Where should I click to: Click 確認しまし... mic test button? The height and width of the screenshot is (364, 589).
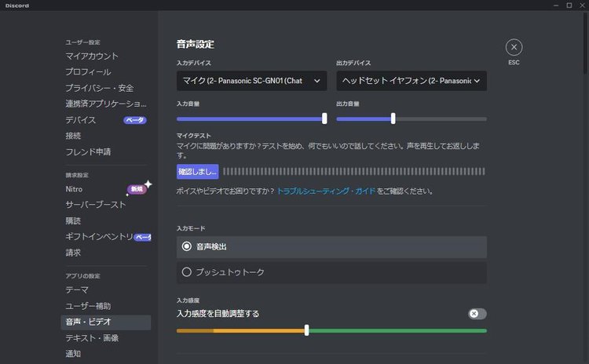(198, 172)
